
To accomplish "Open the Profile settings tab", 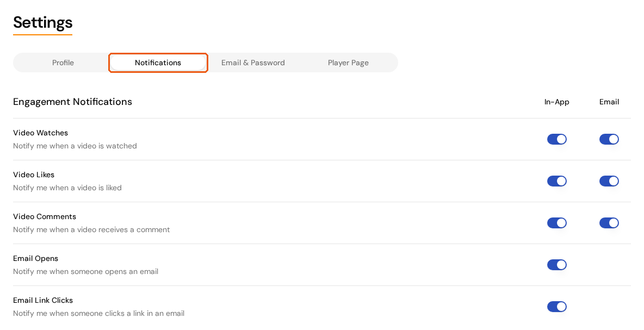I will (63, 63).
